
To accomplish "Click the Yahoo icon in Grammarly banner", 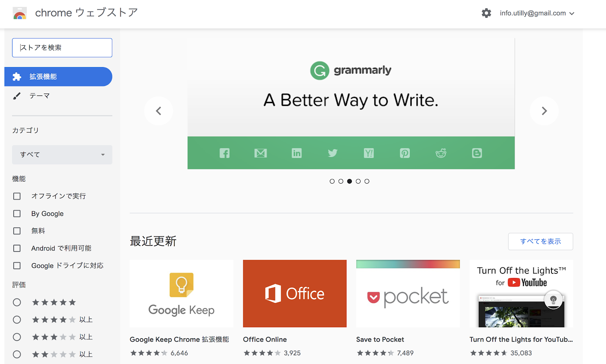I will click(369, 153).
